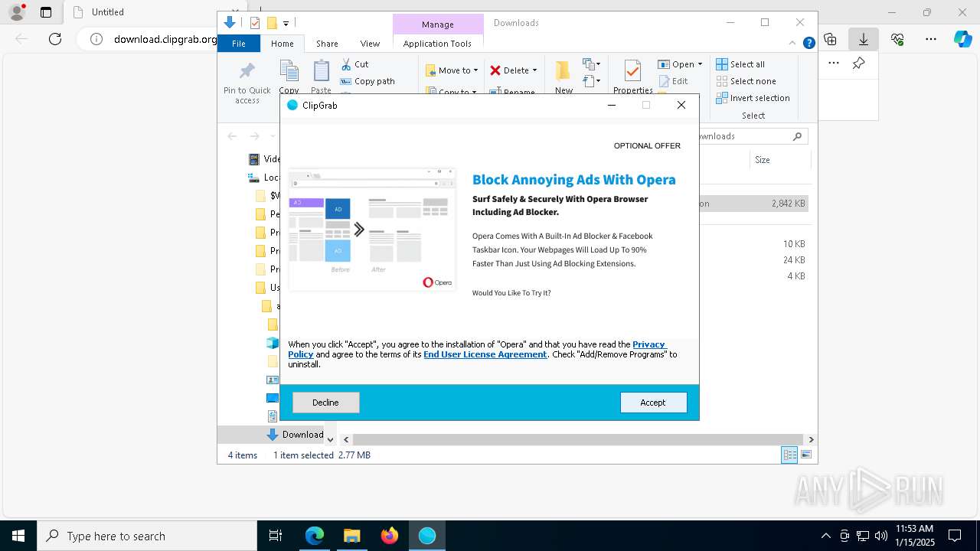Open the Easy access dropdown
The width and height of the screenshot is (980, 551).
click(591, 81)
